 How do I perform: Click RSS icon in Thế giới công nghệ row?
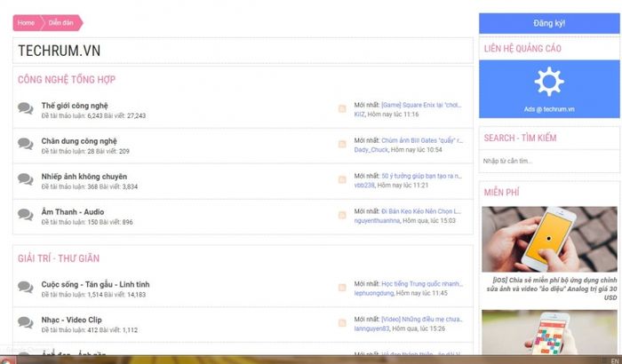342,108
